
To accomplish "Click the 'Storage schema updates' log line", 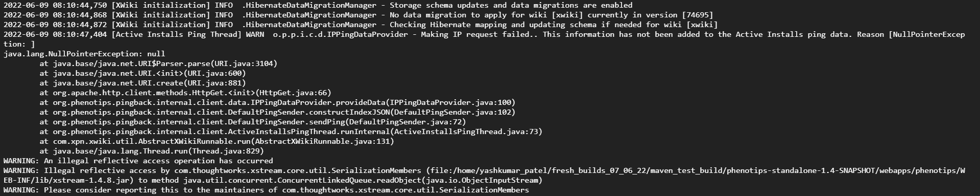I will coord(318,5).
